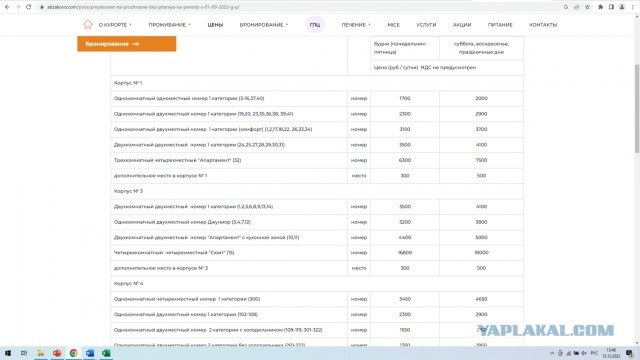Open site info via padlock icon
The height and width of the screenshot is (360, 640).
coord(42,7)
